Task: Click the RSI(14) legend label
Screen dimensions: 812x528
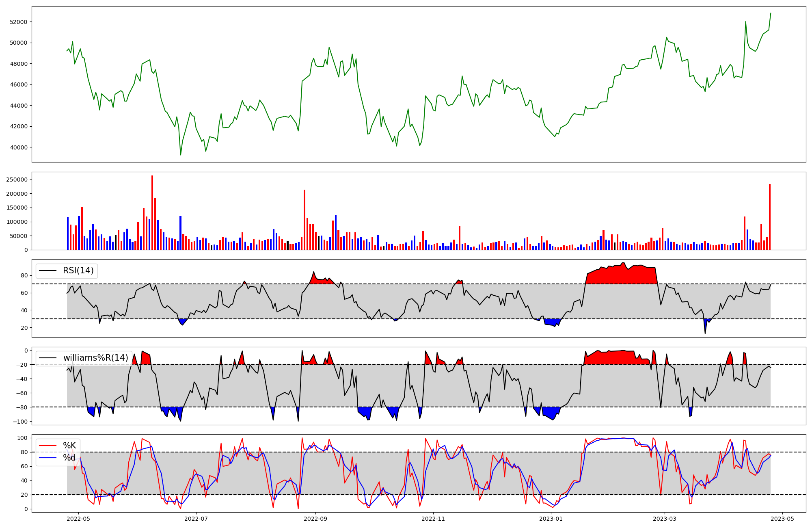Action: [x=78, y=270]
